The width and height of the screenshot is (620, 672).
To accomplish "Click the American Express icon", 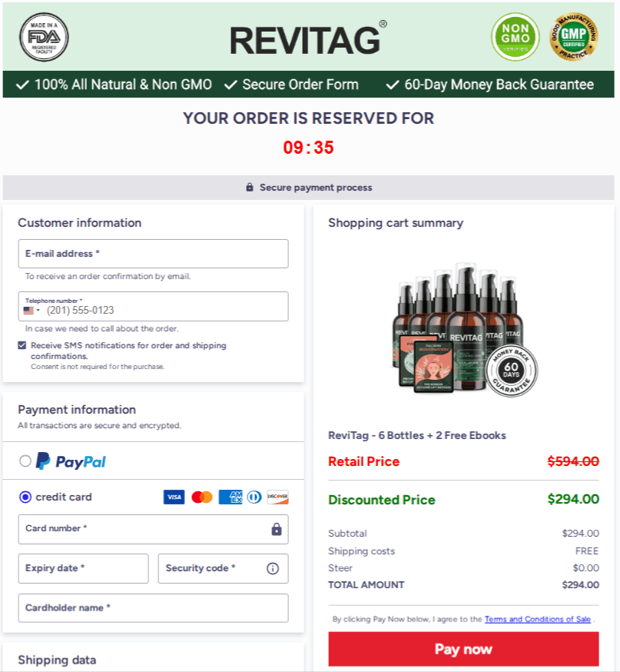I will click(230, 497).
